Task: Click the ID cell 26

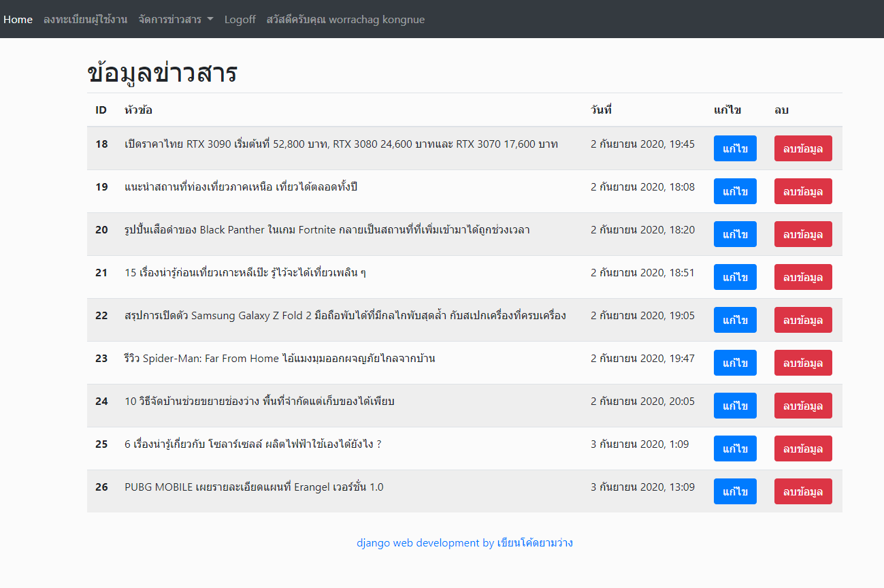Action: [x=101, y=487]
